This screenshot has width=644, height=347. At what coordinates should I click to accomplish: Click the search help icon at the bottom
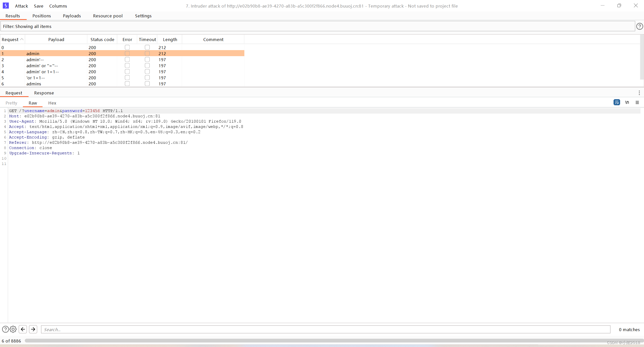click(x=5, y=329)
